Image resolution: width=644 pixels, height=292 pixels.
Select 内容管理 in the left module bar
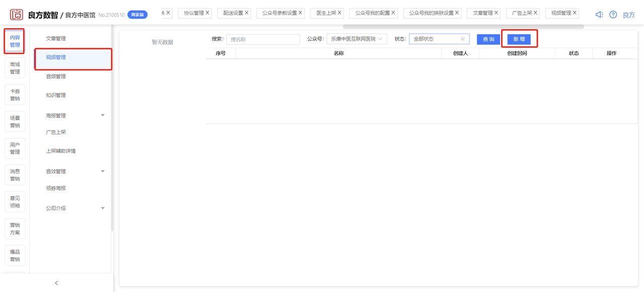tap(15, 41)
